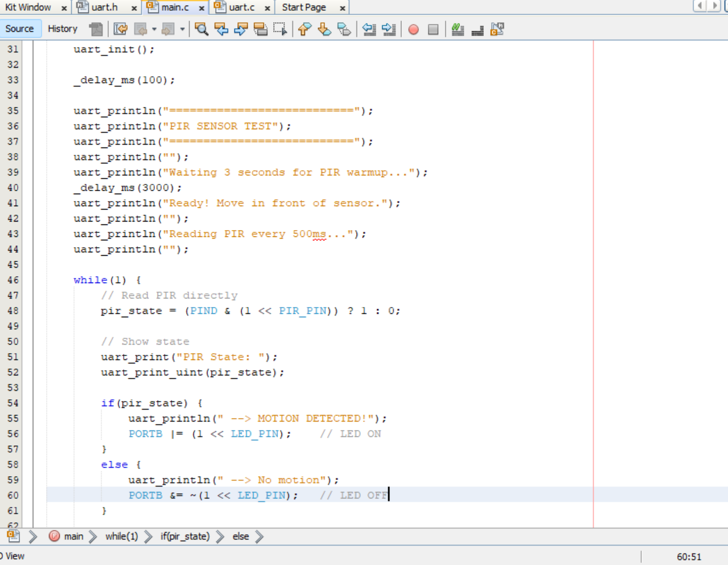Open the Start Page tab
Viewport: 728px width, 565px height.
pyautogui.click(x=304, y=7)
